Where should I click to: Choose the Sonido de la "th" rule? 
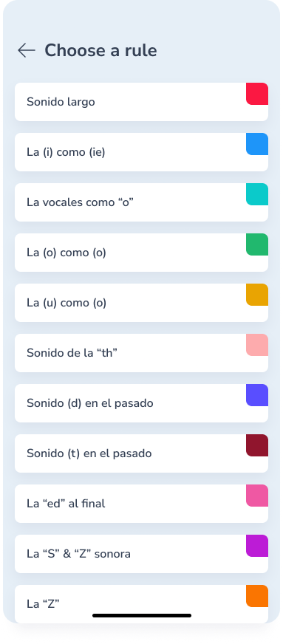tap(141, 353)
